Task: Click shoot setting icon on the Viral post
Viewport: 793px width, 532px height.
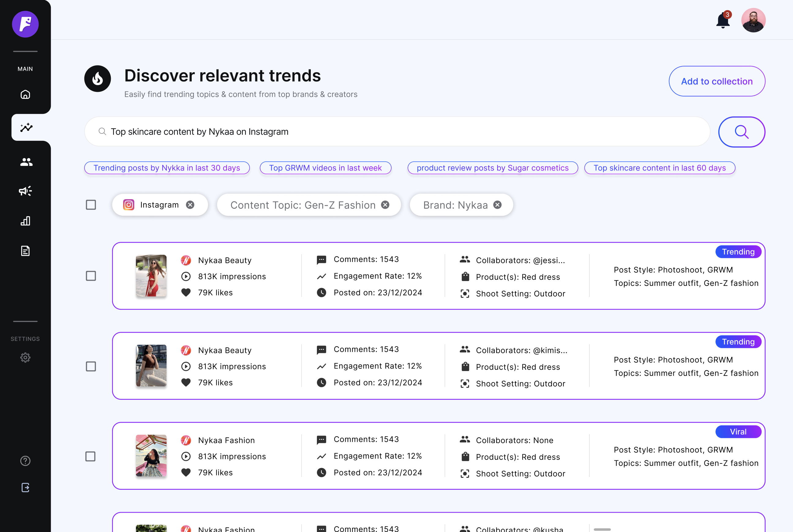Action: (465, 473)
